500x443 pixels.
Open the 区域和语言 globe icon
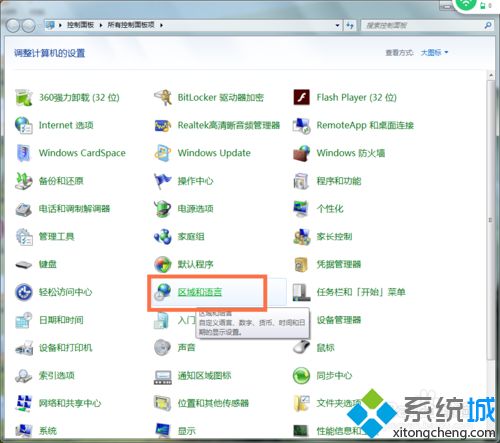tap(163, 292)
